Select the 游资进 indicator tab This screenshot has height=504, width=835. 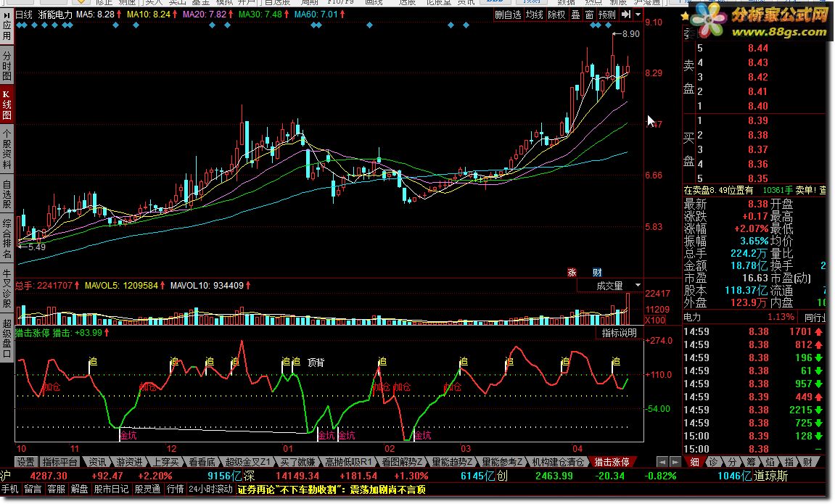(x=129, y=462)
